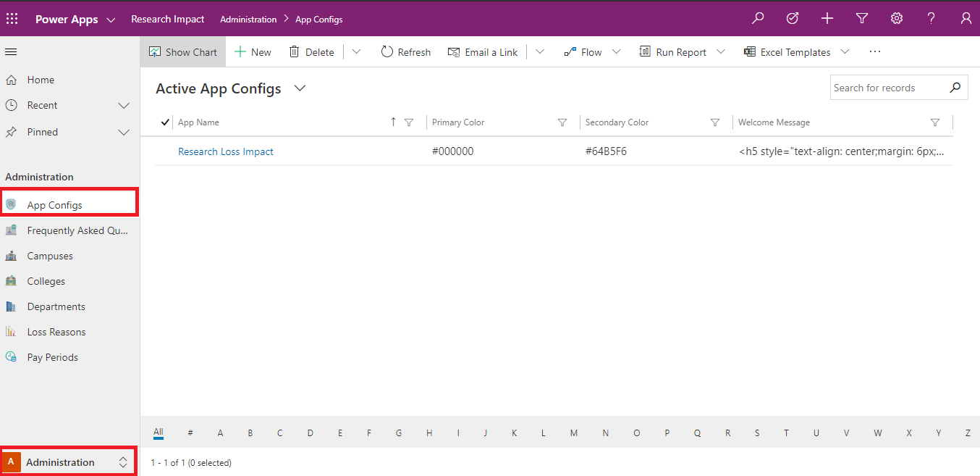The width and height of the screenshot is (980, 476).
Task: Click the Flow toolbar button
Action: (583, 52)
